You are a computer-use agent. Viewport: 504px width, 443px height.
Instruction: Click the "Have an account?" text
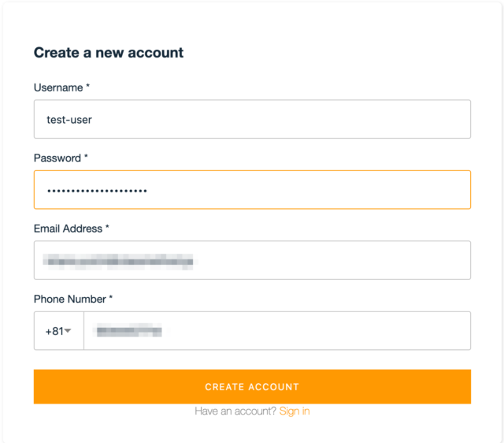tap(235, 411)
